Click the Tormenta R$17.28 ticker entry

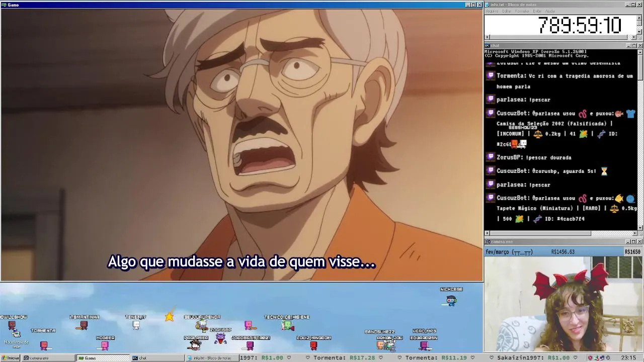[345, 358]
